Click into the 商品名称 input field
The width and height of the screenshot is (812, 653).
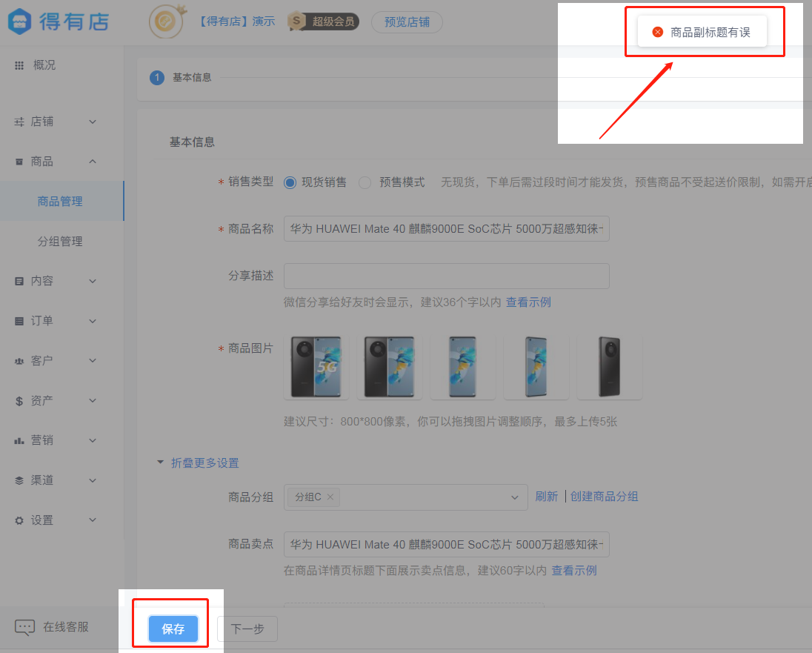(x=447, y=228)
